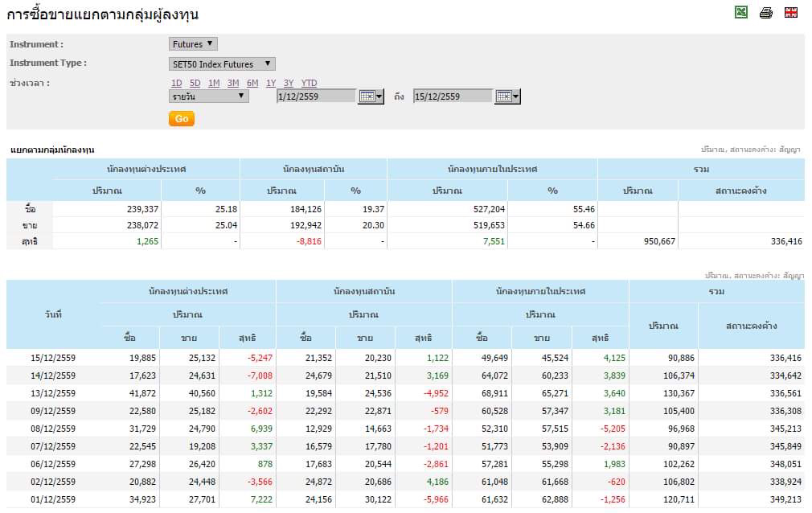Viewport: 812px width, 513px height.
Task: Click the end date field 15/12/2559
Action: (453, 96)
